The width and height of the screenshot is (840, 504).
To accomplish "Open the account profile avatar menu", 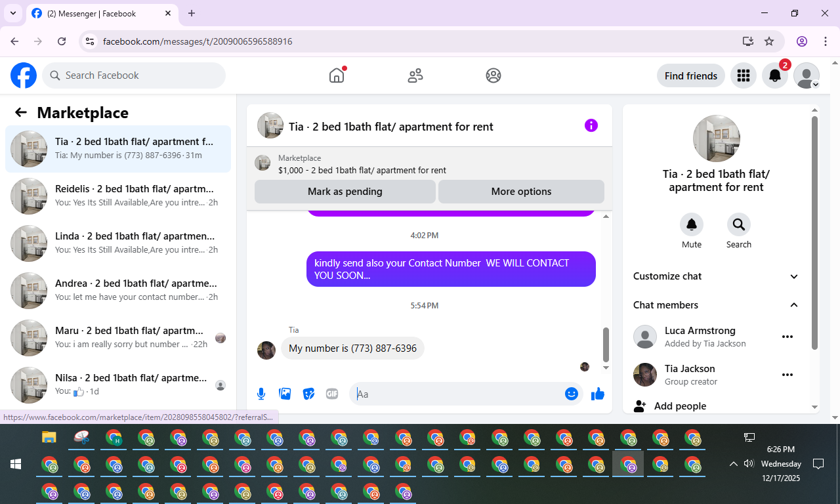I will [x=807, y=75].
